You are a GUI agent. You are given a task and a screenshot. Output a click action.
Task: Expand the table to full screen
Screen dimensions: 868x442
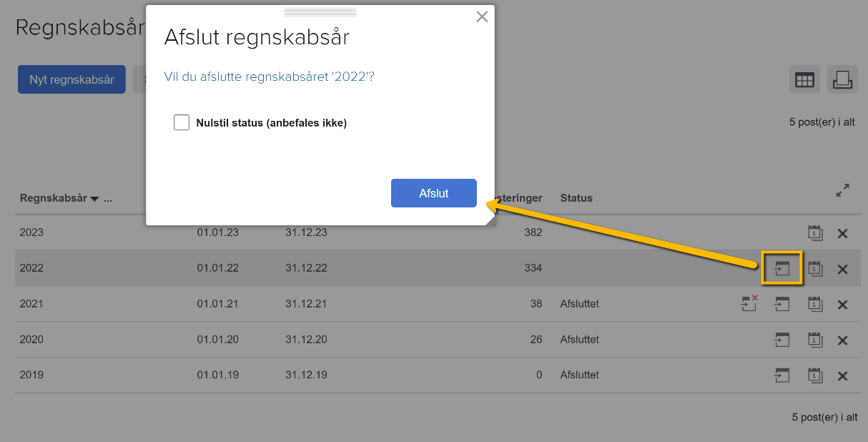843,191
